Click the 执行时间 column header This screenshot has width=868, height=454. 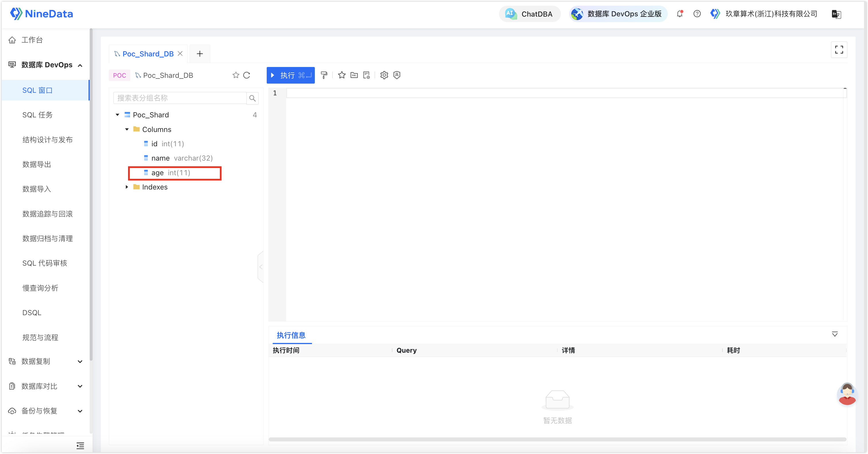(286, 350)
